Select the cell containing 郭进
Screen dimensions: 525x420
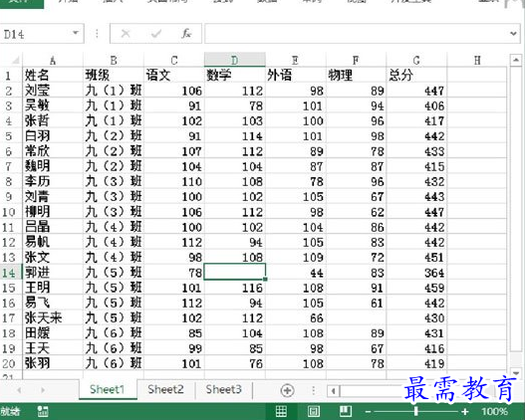click(x=53, y=272)
